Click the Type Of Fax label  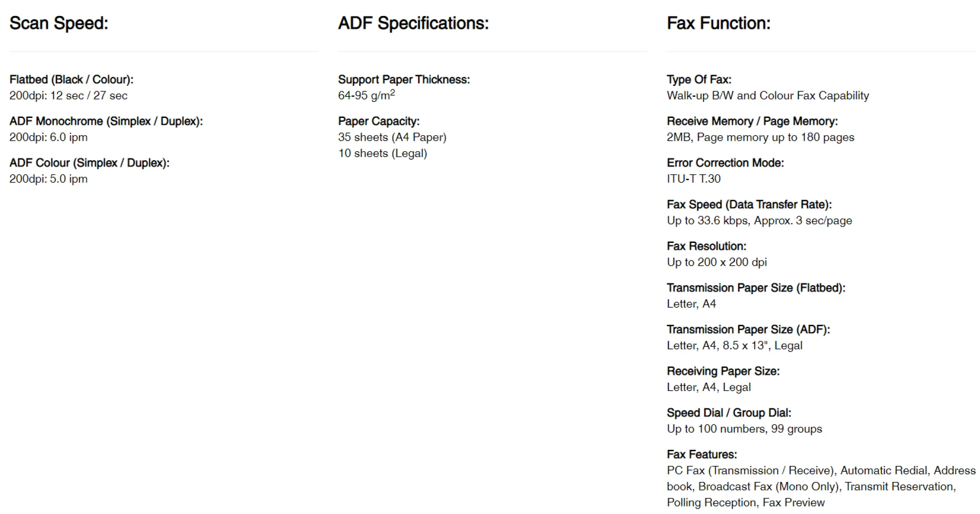698,80
